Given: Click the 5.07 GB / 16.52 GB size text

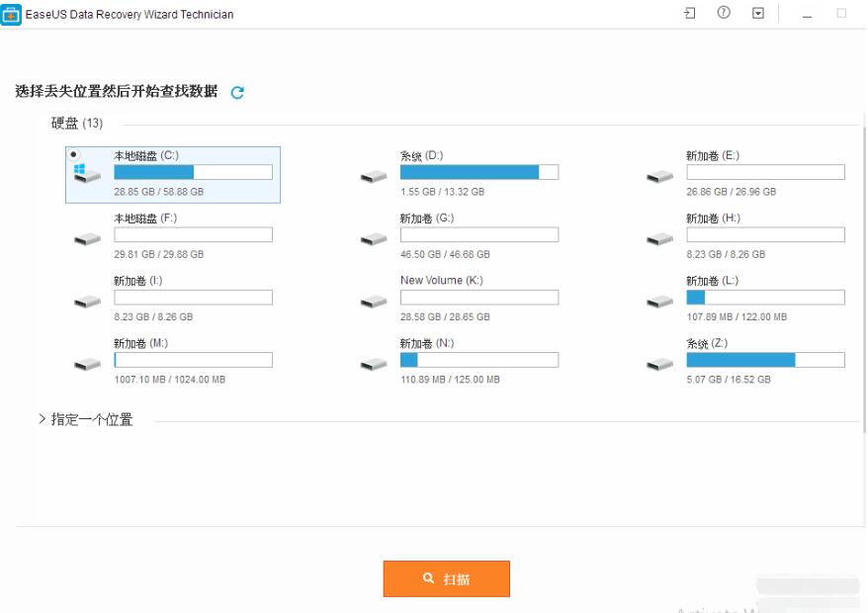Looking at the screenshot, I should (729, 380).
